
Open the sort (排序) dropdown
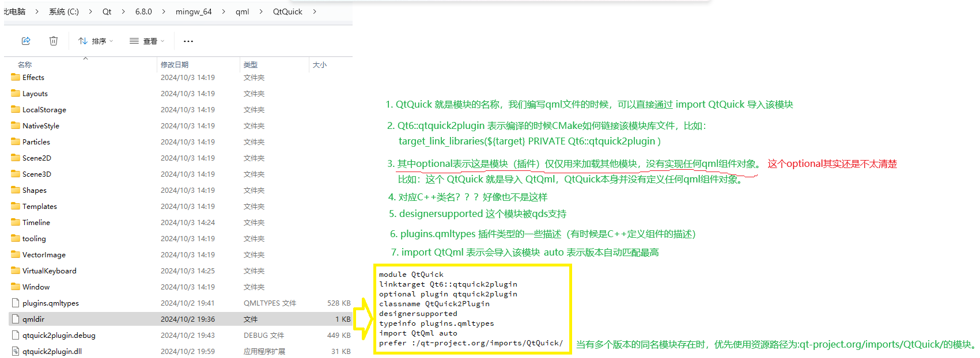(x=96, y=41)
